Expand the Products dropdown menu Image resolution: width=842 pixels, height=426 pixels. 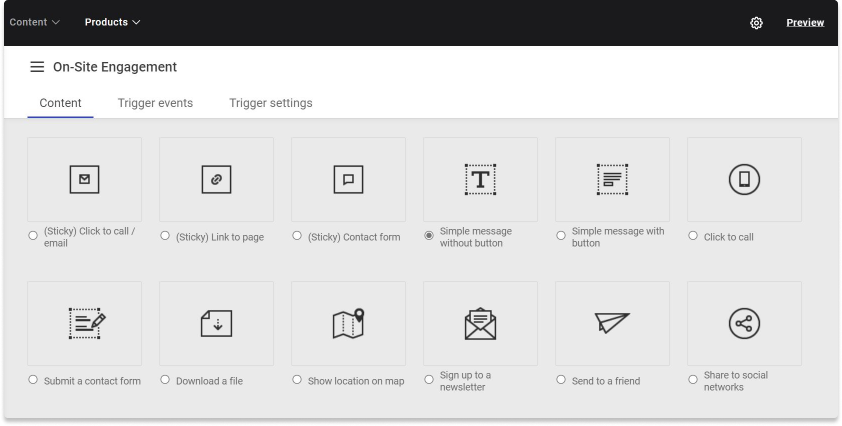[x=112, y=22]
